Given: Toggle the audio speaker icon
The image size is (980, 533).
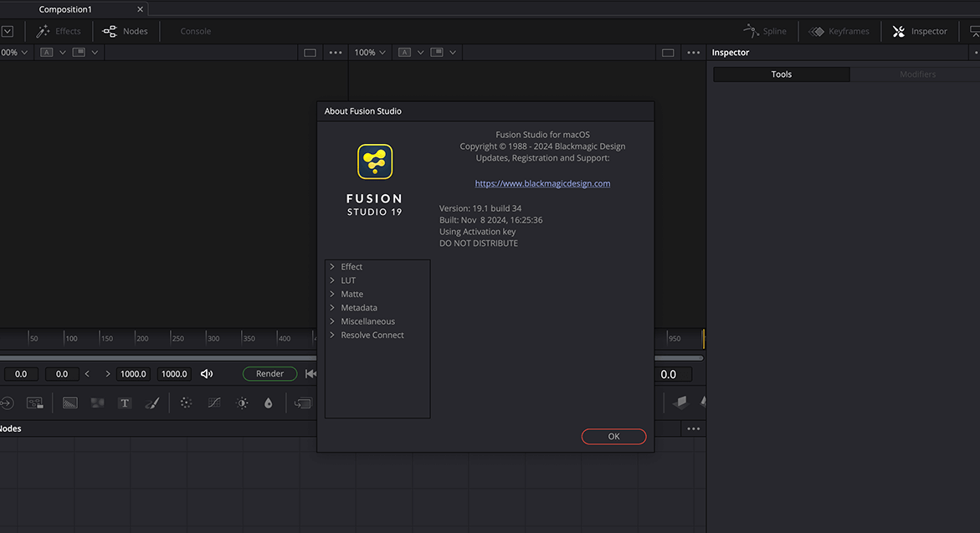Looking at the screenshot, I should pyautogui.click(x=207, y=374).
